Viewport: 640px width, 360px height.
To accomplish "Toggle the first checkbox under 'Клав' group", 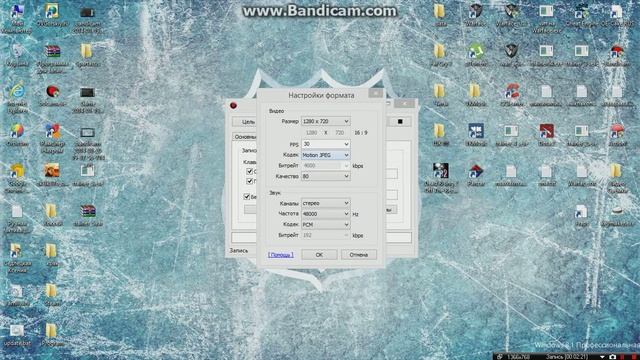I will pos(249,171).
